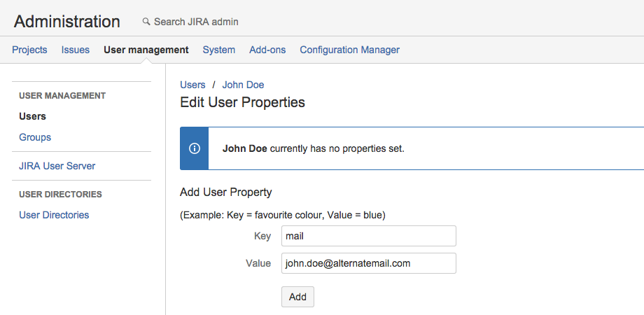The image size is (644, 315).
Task: Open User Directories sidebar link
Action: click(54, 215)
